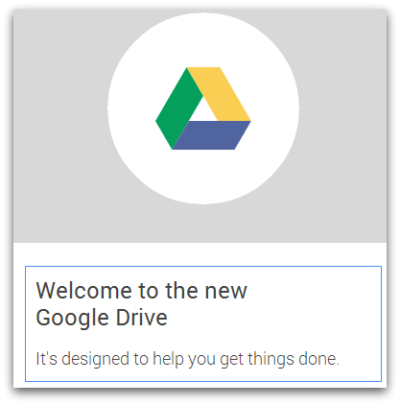The height and width of the screenshot is (405, 400).
Task: Click the green segment of Drive logo
Action: tap(177, 108)
